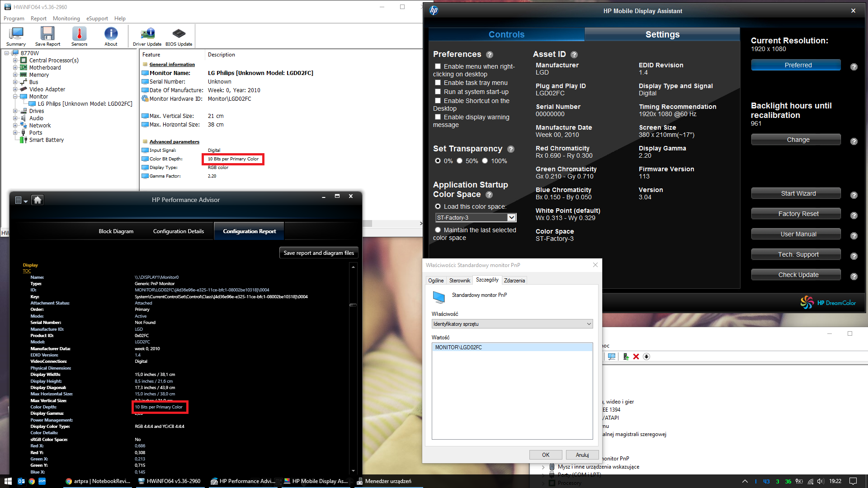This screenshot has height=488, width=868.
Task: Click the down-arrow disable icon in Device Manager
Action: (646, 357)
